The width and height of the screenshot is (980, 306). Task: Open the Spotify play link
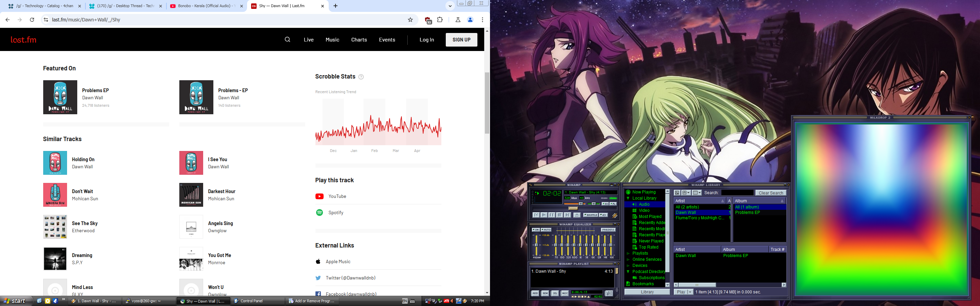(336, 213)
